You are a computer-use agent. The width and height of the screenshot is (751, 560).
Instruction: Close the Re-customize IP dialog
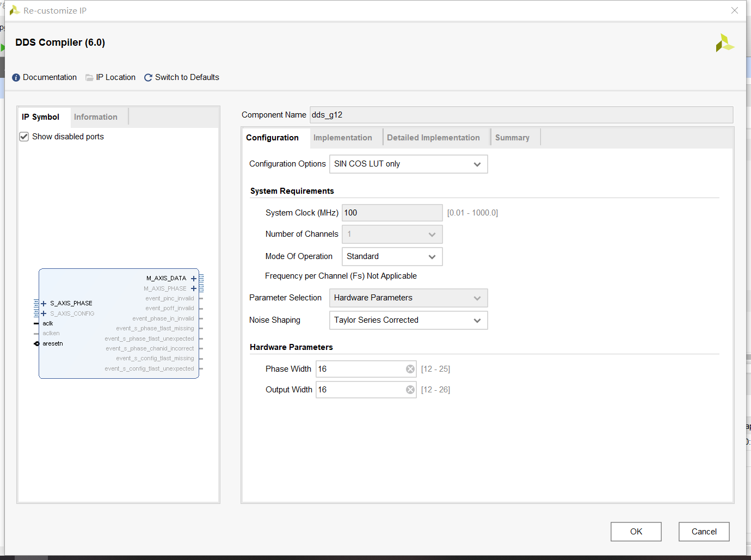point(735,10)
